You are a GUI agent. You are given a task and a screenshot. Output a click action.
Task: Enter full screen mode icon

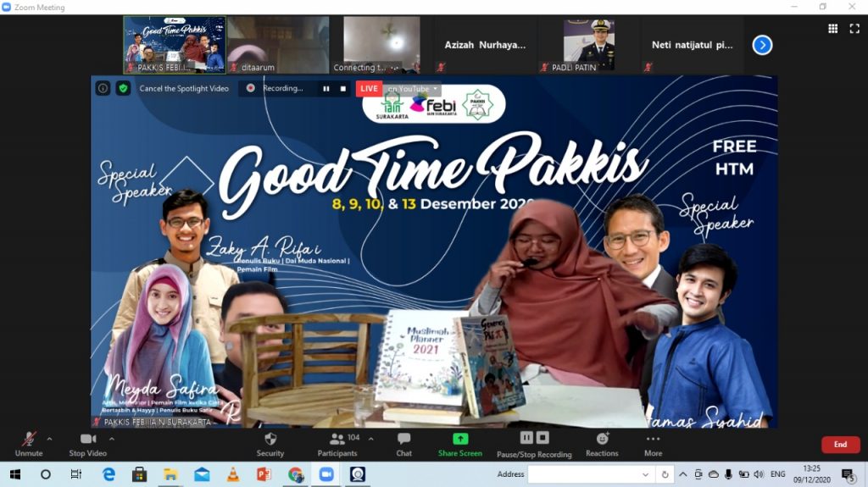click(854, 29)
